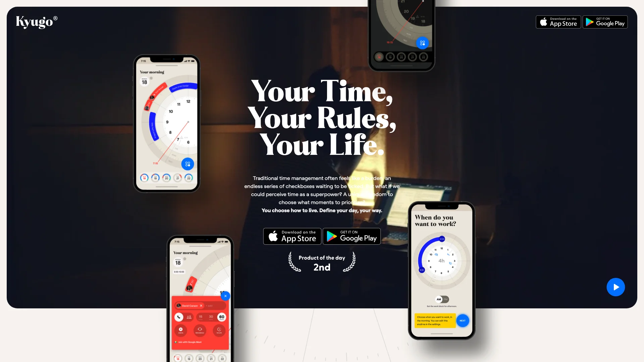Select the App Store download button
644x362 pixels.
point(292,236)
